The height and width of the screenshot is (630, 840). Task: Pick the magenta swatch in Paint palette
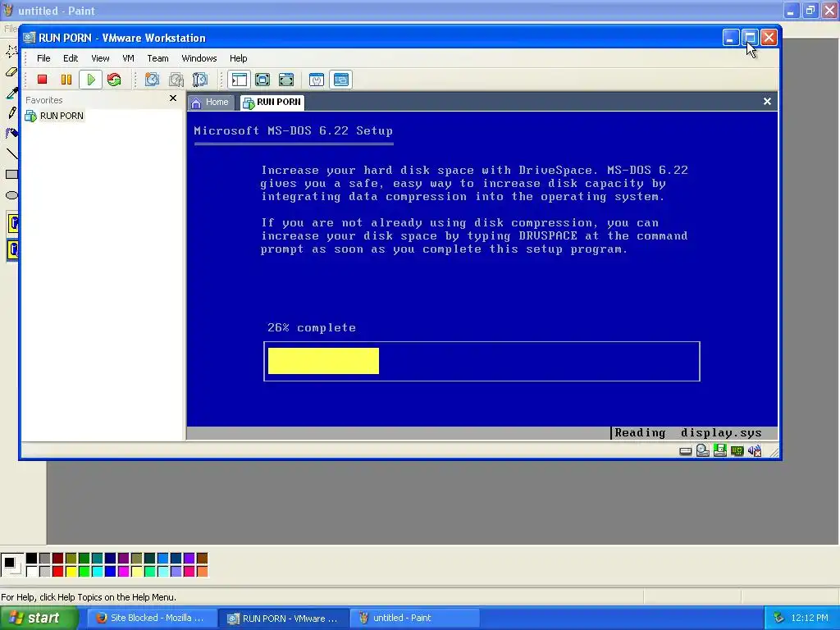pos(123,572)
